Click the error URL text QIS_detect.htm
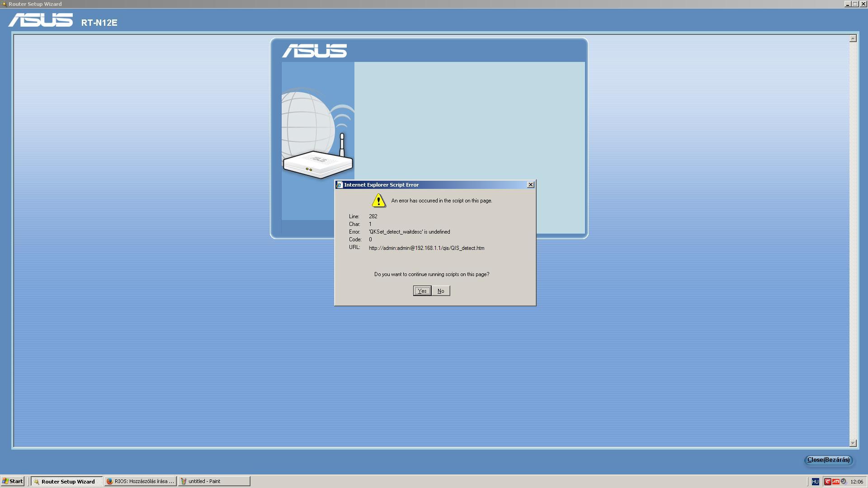Image resolution: width=868 pixels, height=488 pixels. tap(426, 248)
